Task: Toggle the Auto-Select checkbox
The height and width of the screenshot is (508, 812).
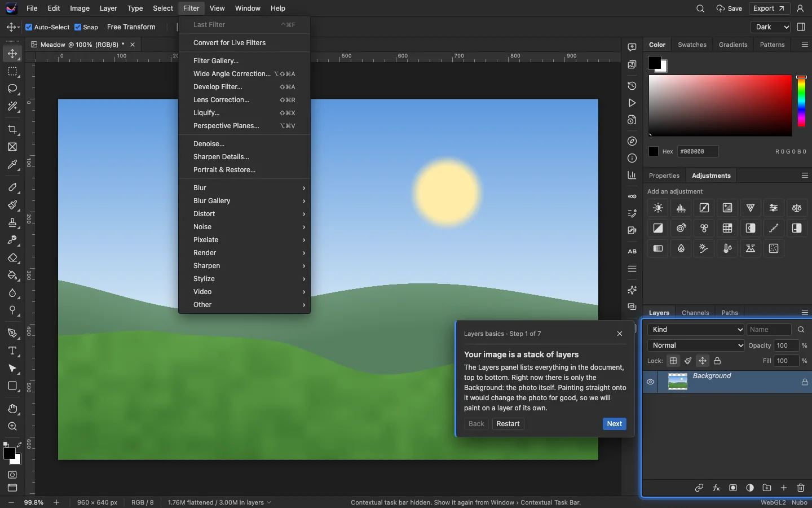Action: (x=29, y=27)
